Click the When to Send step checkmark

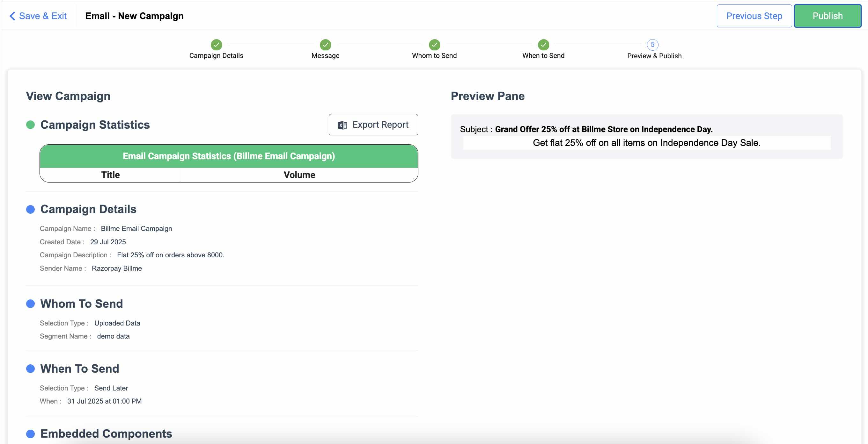[543, 45]
